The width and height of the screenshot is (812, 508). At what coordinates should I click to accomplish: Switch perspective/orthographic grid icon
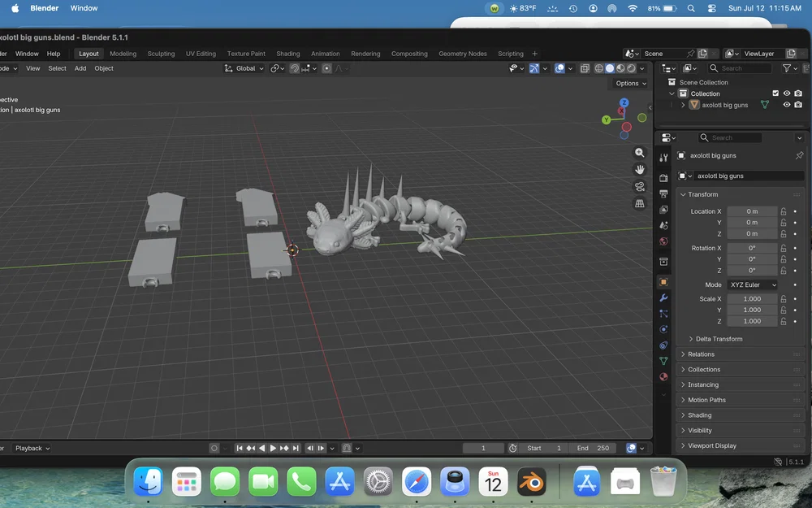[640, 204]
